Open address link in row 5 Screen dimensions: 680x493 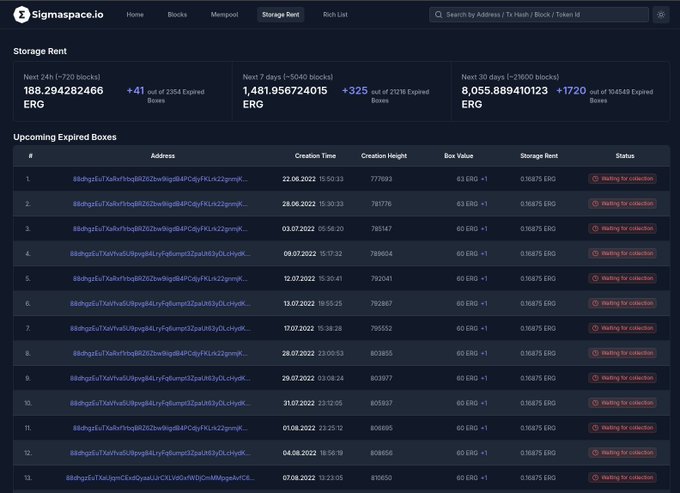(160, 279)
